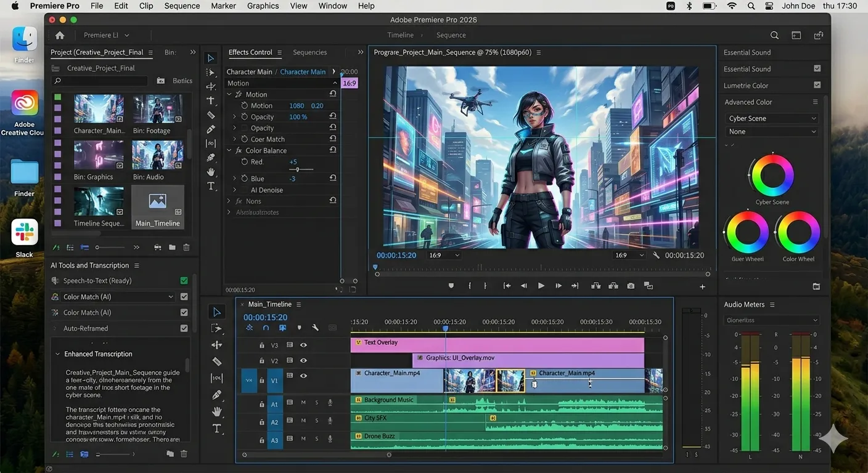Adjust the Red slider under Color Balance
This screenshot has height=473, width=868.
pyautogui.click(x=298, y=169)
